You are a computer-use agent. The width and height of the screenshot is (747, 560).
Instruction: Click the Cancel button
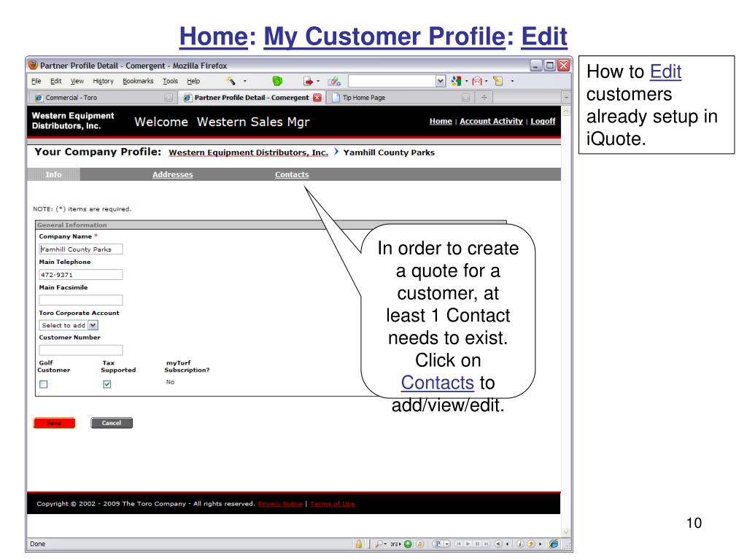coord(112,423)
